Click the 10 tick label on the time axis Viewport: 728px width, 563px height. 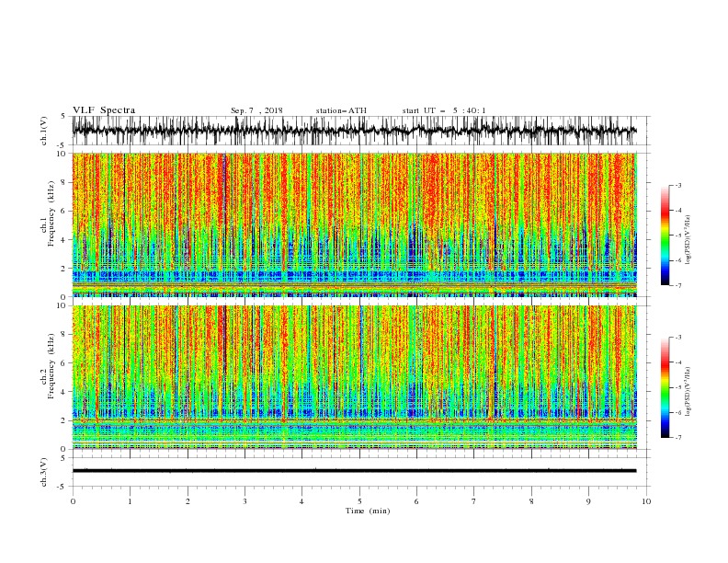coord(646,501)
